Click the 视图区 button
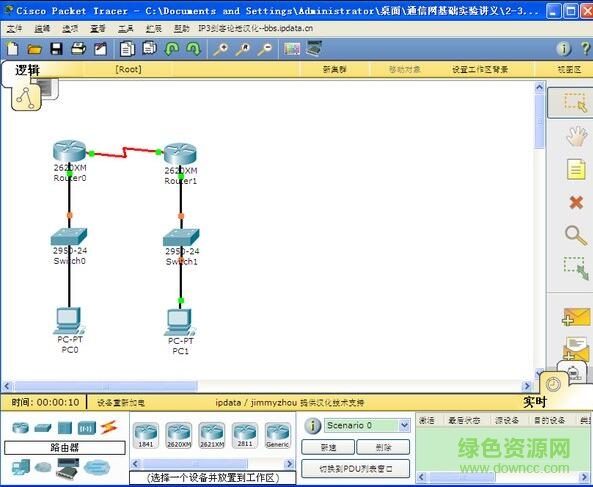This screenshot has height=487, width=593. [569, 70]
